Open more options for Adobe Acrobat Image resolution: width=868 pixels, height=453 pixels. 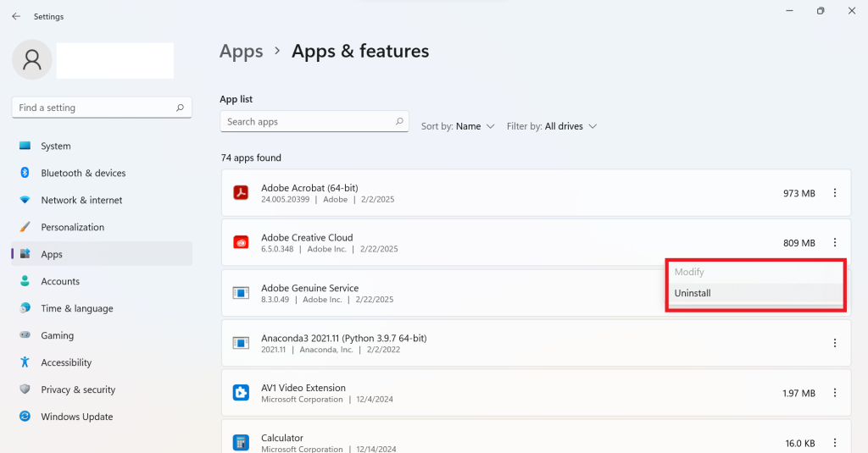coord(835,193)
